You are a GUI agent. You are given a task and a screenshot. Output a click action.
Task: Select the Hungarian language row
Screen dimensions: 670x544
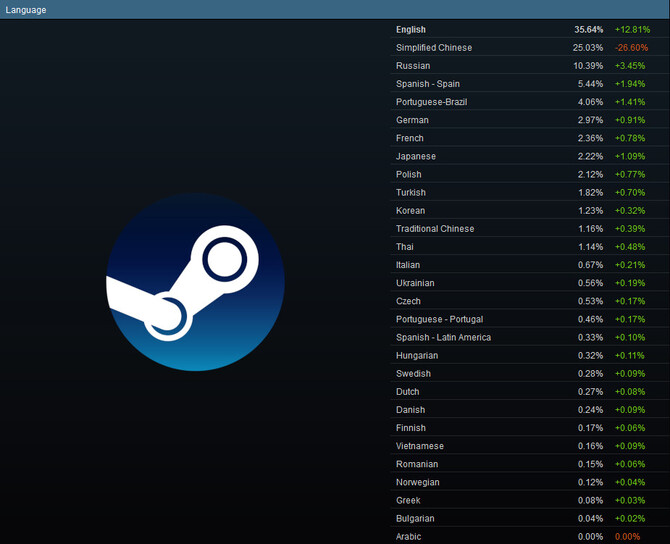530,356
